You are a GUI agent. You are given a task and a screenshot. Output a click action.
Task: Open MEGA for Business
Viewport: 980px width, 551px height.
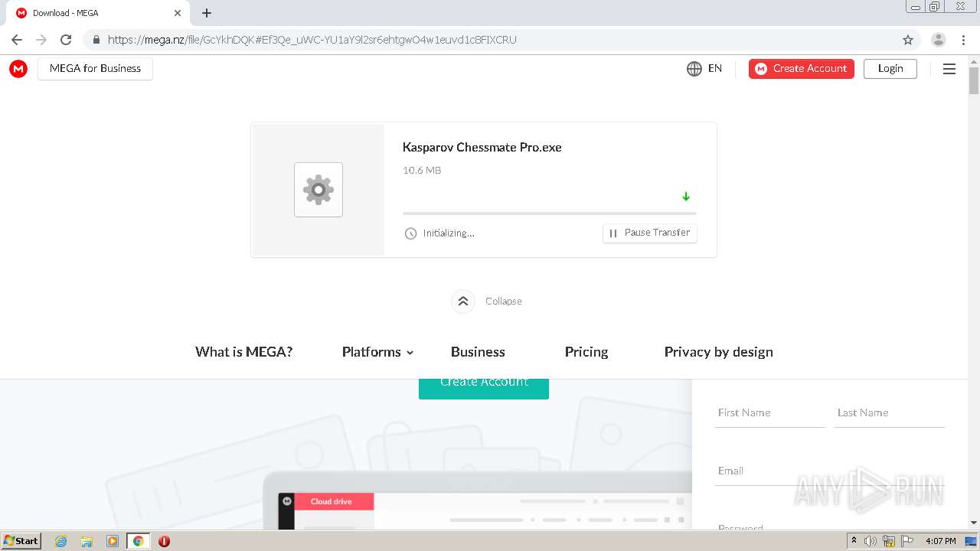click(95, 69)
